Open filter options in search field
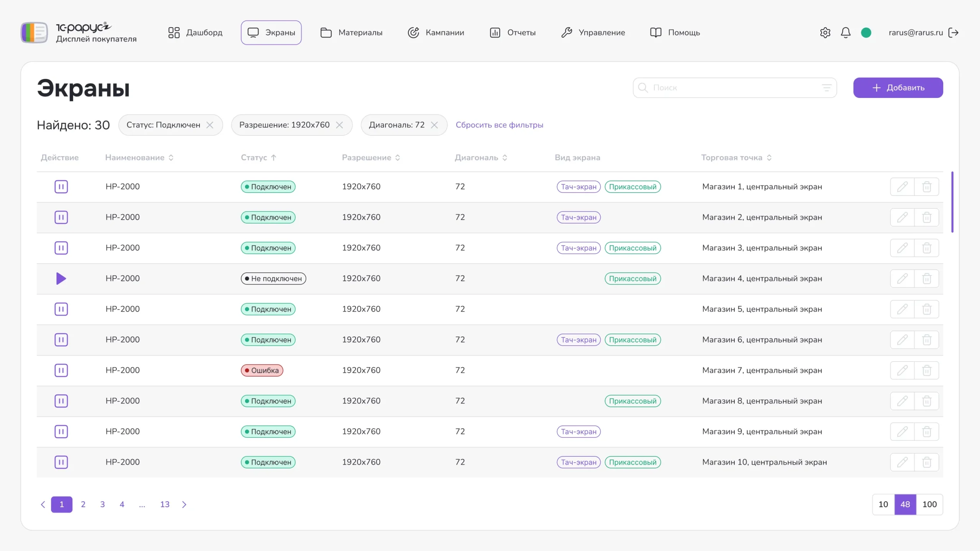The height and width of the screenshot is (551, 980). click(826, 88)
